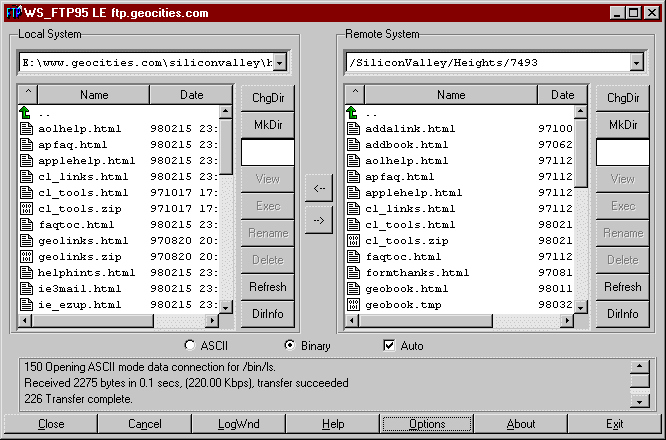Select local helphints.html file icon

(26, 272)
